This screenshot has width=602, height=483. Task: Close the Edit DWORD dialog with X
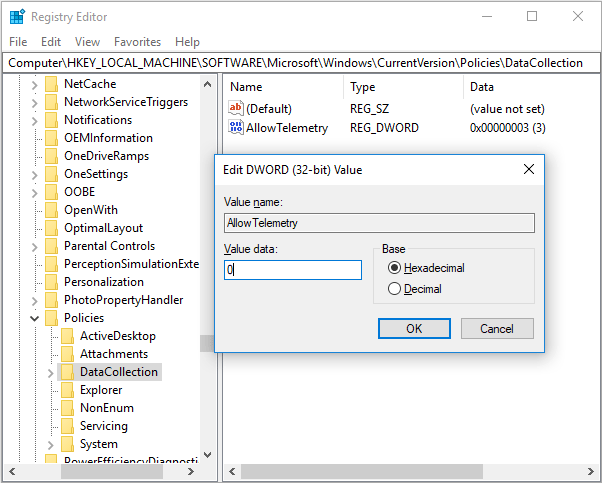click(x=529, y=169)
